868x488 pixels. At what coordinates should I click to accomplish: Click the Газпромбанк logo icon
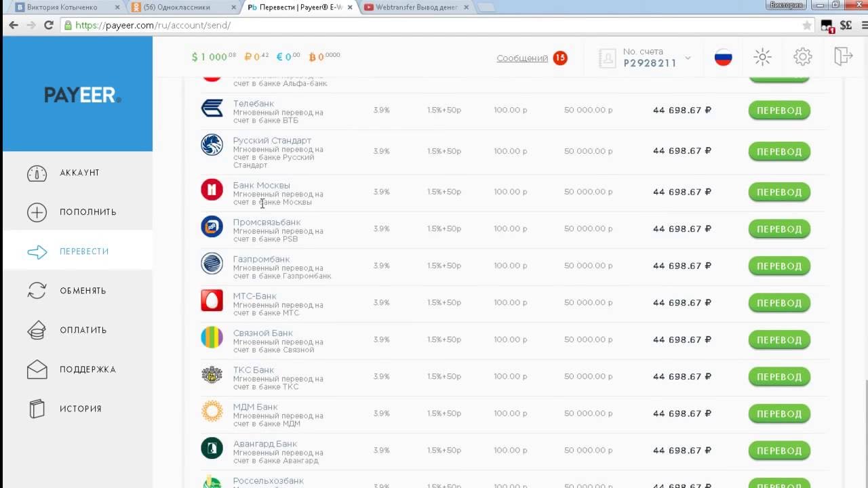click(x=212, y=263)
